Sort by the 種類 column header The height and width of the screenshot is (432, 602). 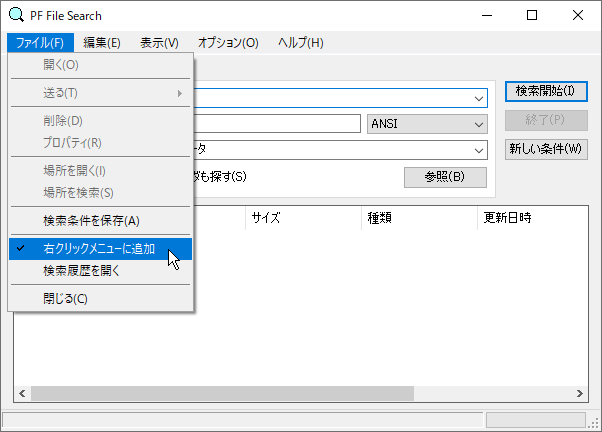pyautogui.click(x=419, y=218)
